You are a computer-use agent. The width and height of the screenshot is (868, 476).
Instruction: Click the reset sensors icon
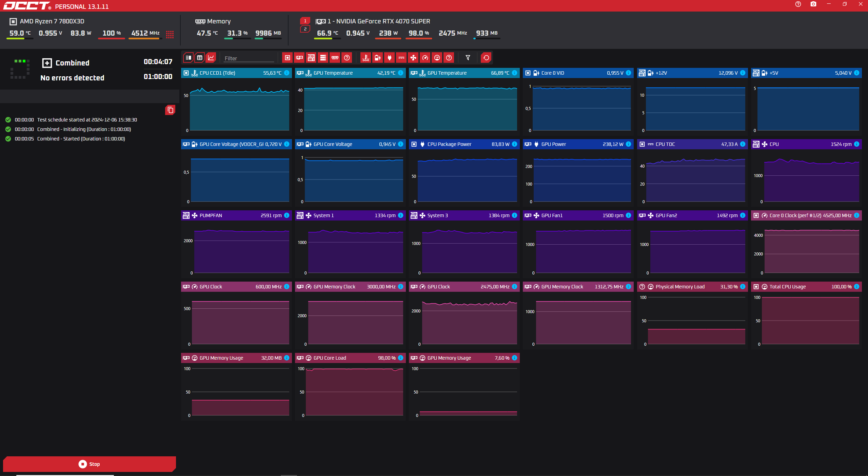(486, 58)
